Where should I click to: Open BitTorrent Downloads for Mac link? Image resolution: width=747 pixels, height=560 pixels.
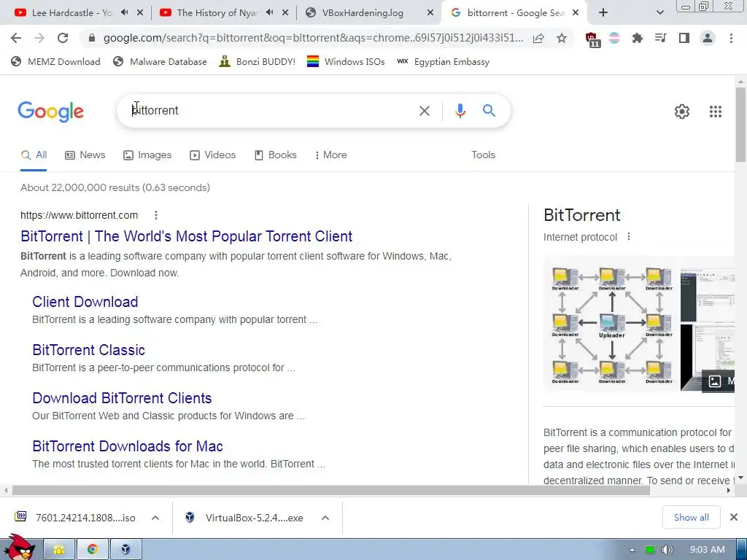click(x=128, y=446)
